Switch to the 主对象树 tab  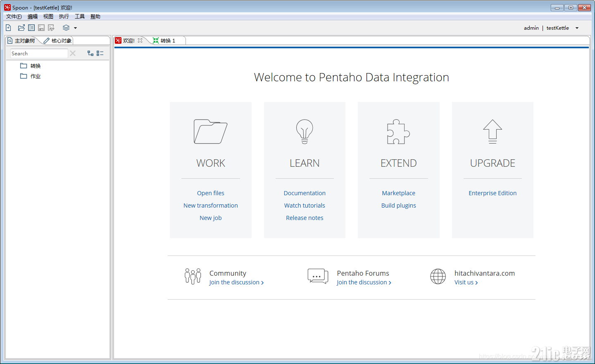[21, 40]
